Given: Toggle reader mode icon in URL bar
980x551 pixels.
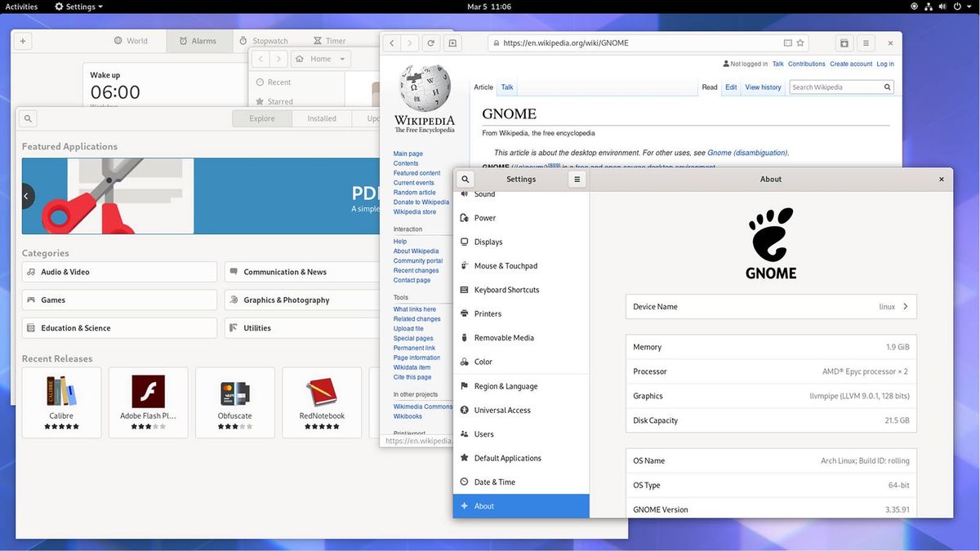Looking at the screenshot, I should point(787,43).
